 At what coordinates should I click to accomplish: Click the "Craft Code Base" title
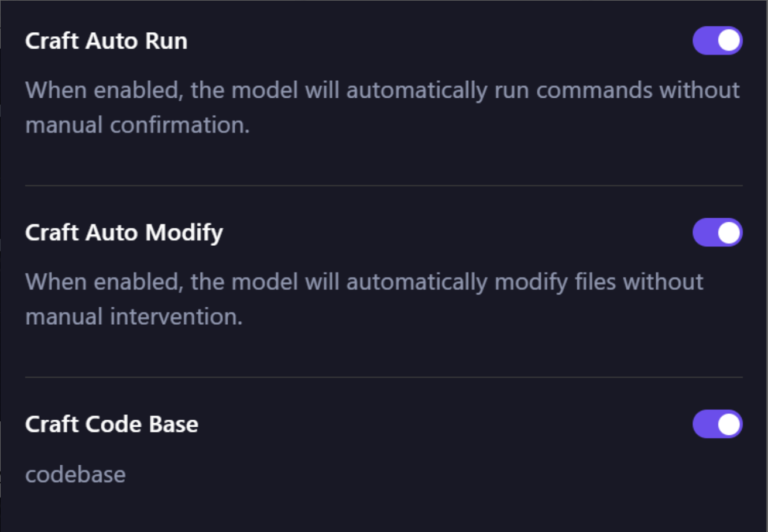tap(111, 424)
